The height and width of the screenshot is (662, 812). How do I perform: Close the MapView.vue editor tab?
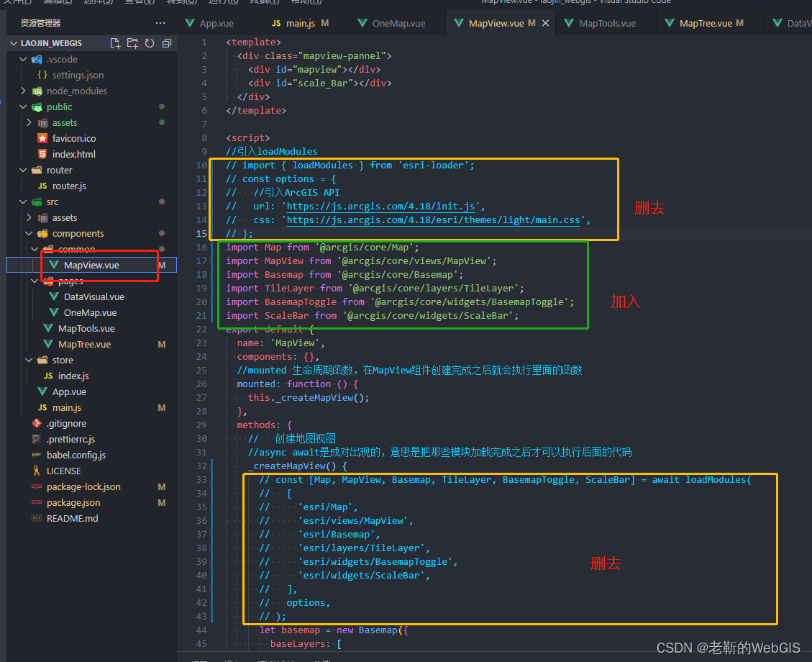click(x=545, y=23)
